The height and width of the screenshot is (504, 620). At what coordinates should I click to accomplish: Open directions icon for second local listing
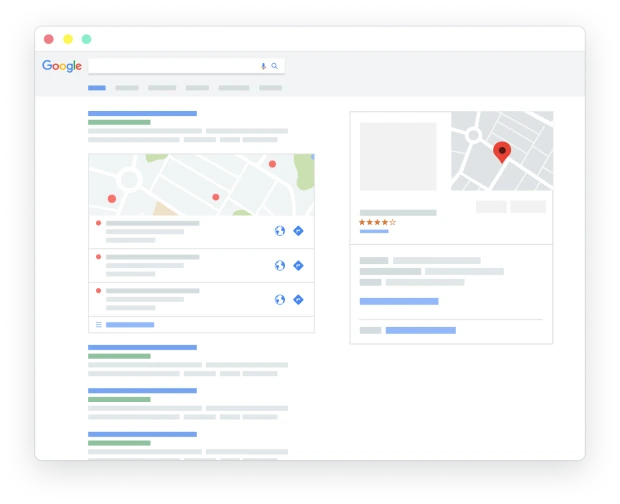tap(299, 265)
